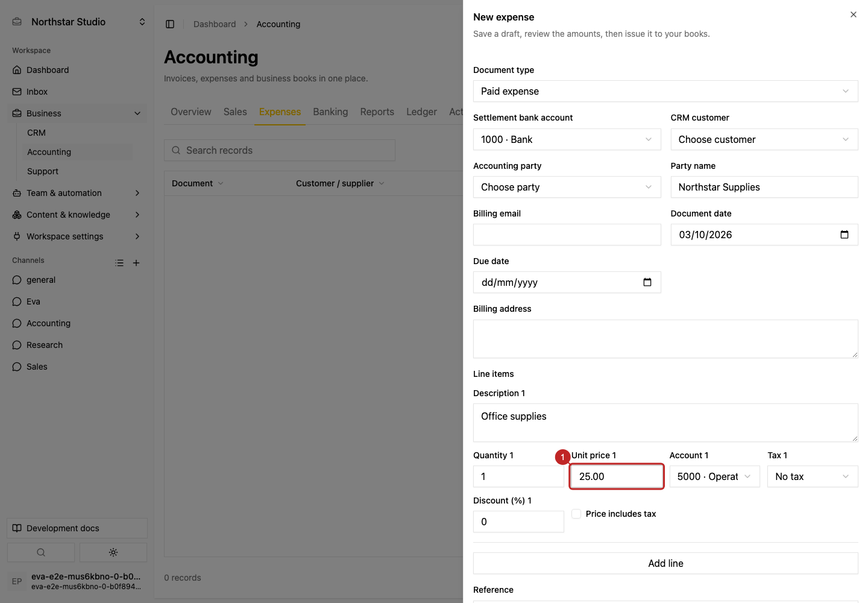Click the Dashboard breadcrumb link
This screenshot has width=868, height=603.
(x=215, y=24)
